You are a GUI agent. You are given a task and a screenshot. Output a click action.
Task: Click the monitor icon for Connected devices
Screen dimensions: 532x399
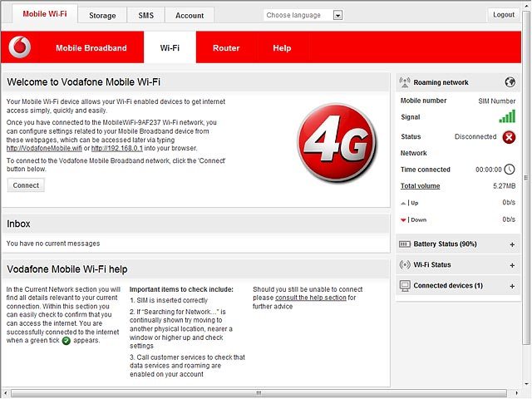click(x=405, y=286)
